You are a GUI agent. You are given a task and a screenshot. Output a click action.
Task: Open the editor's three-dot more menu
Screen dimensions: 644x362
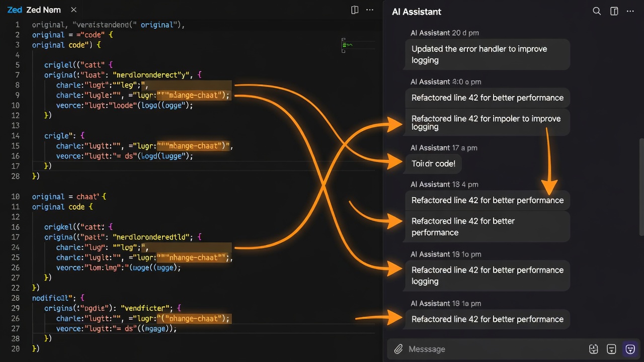(x=370, y=10)
